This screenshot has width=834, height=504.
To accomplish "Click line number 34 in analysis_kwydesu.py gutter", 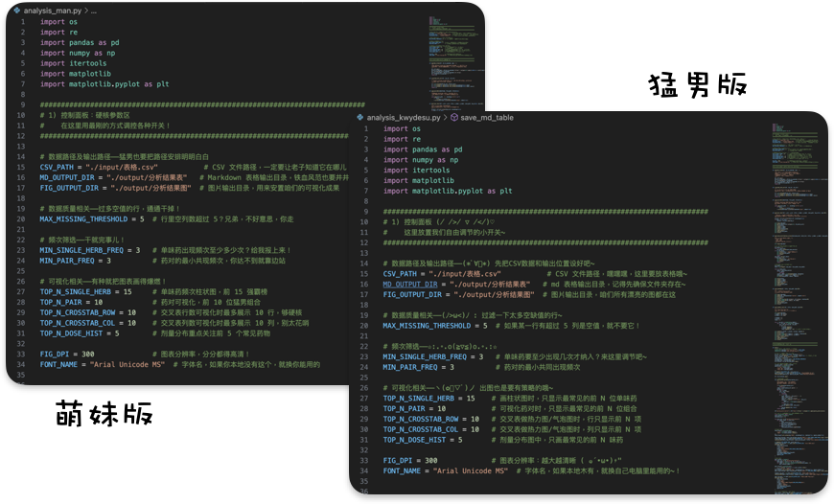I will 364,471.
